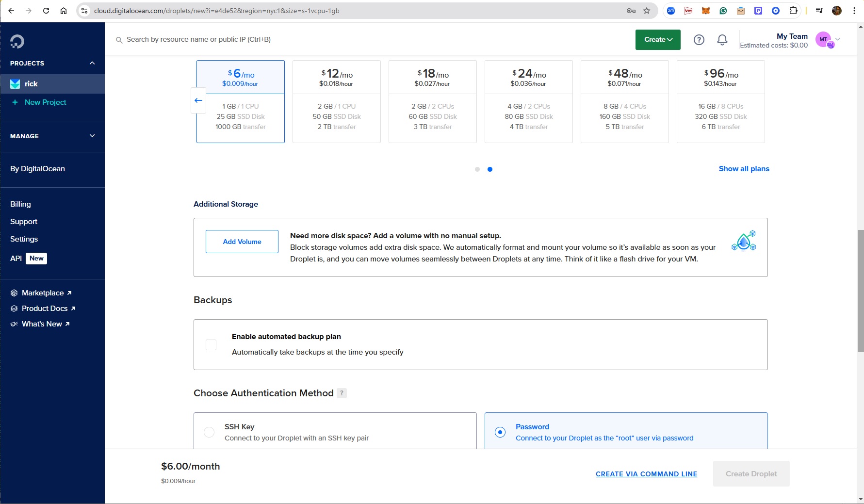Image resolution: width=864 pixels, height=504 pixels.
Task: Click the Product Docs sidebar icon
Action: pyautogui.click(x=14, y=309)
